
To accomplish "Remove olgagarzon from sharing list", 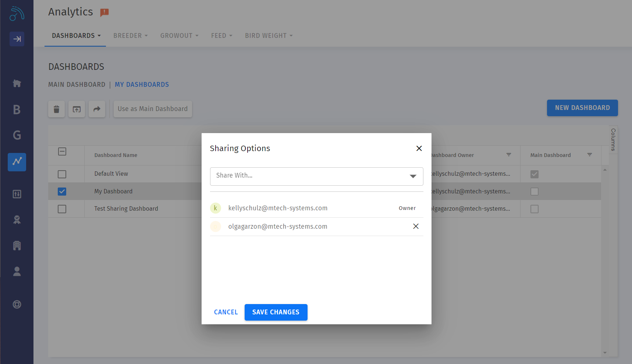I will (x=416, y=226).
